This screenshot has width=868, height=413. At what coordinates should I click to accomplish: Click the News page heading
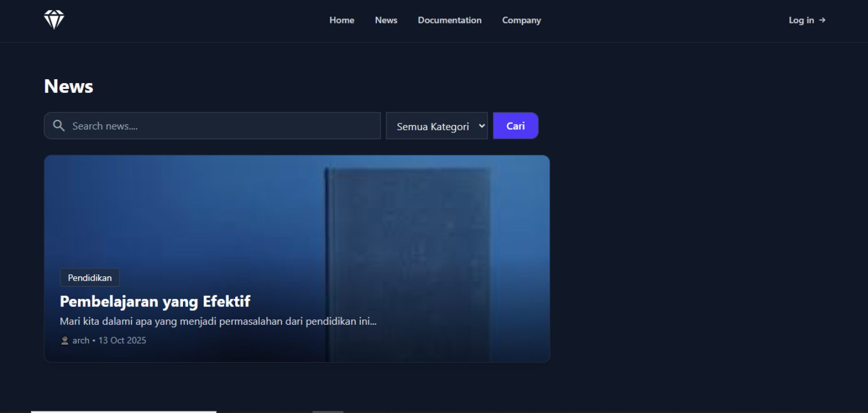[68, 86]
